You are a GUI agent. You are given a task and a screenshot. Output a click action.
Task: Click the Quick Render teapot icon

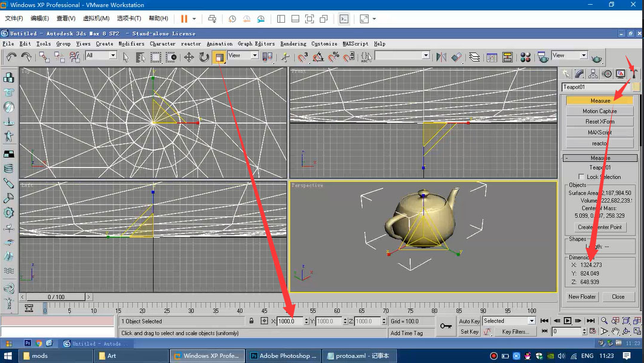point(596,59)
